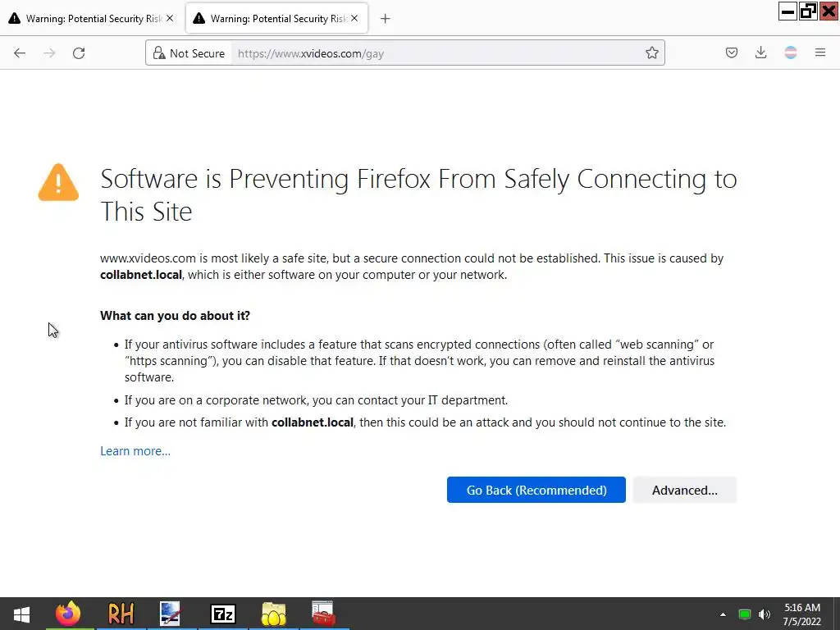Save page to Pocket

click(x=731, y=52)
